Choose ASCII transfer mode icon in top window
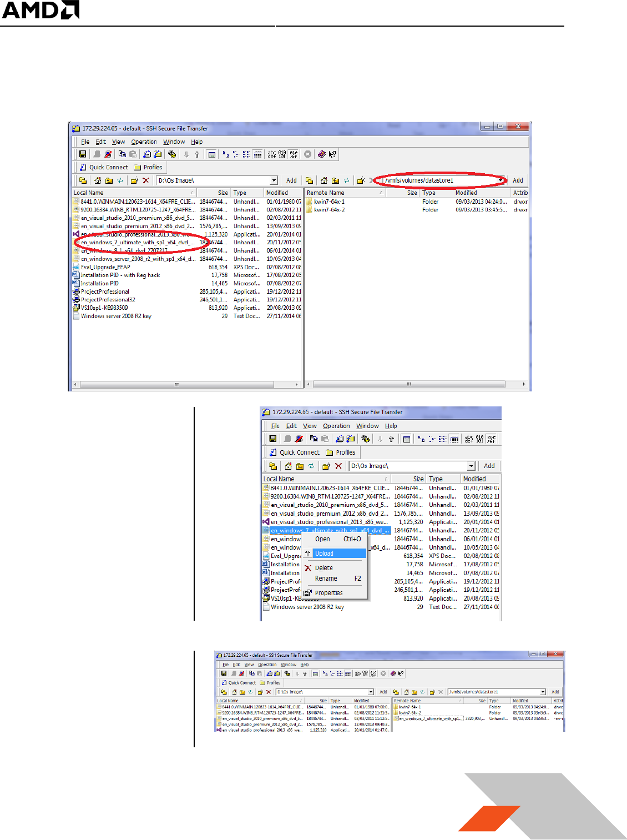This screenshot has width=627, height=840. pos(272,154)
